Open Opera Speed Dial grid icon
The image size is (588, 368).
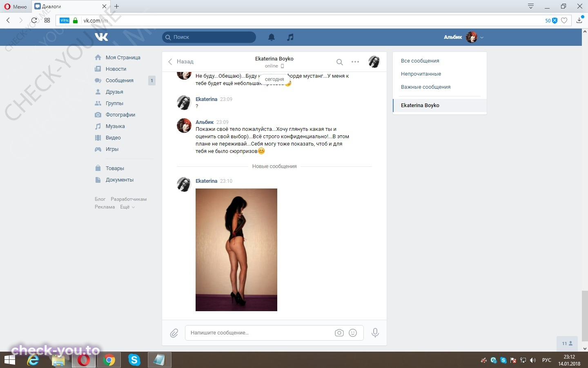(47, 20)
